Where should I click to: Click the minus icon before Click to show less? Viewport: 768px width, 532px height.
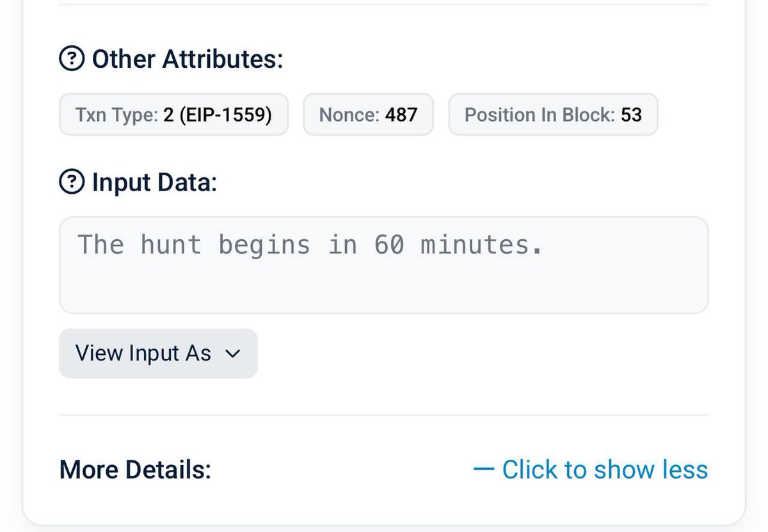point(484,470)
